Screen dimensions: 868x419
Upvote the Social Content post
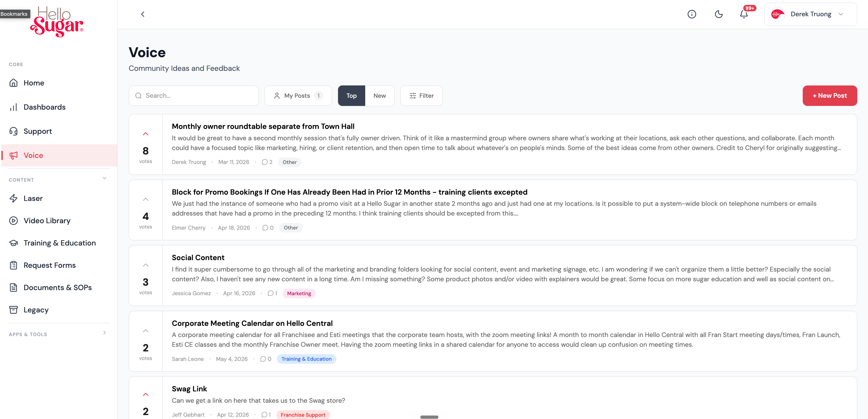click(x=146, y=265)
